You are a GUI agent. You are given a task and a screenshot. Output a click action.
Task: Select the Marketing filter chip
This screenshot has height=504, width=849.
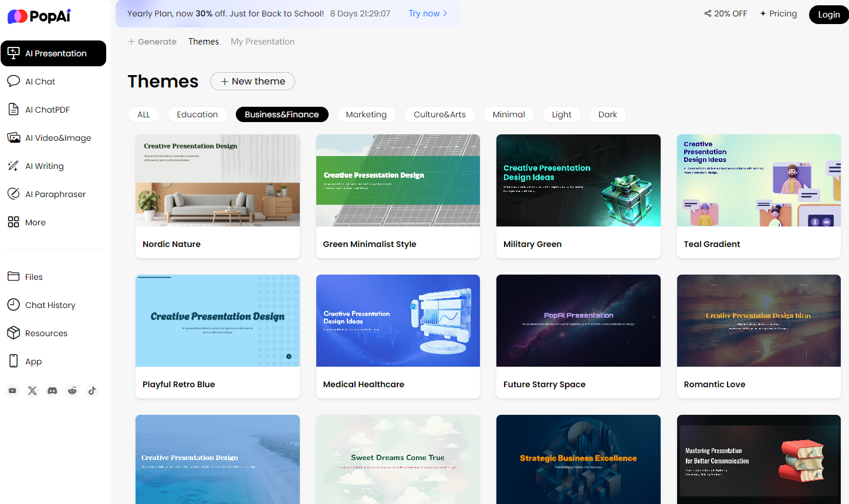point(366,114)
